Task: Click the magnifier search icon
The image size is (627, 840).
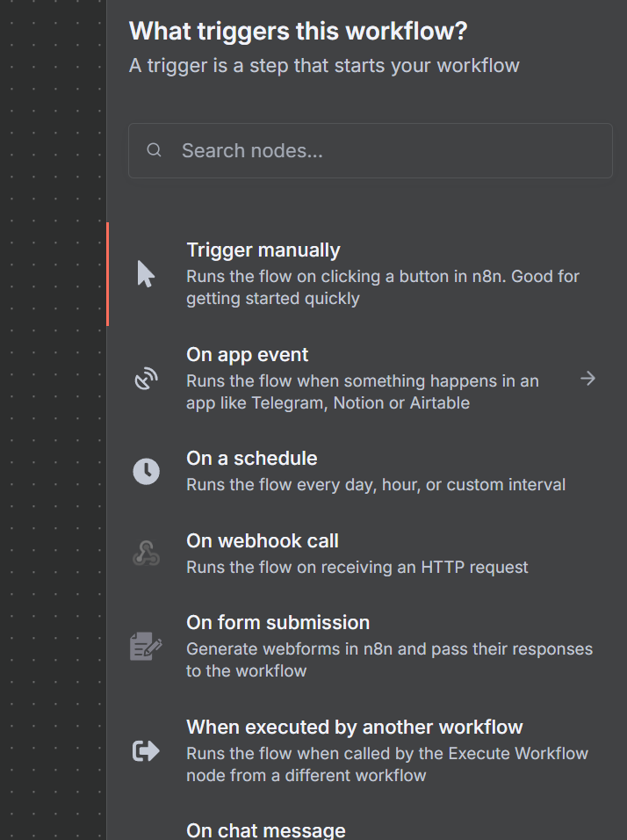Action: point(155,150)
